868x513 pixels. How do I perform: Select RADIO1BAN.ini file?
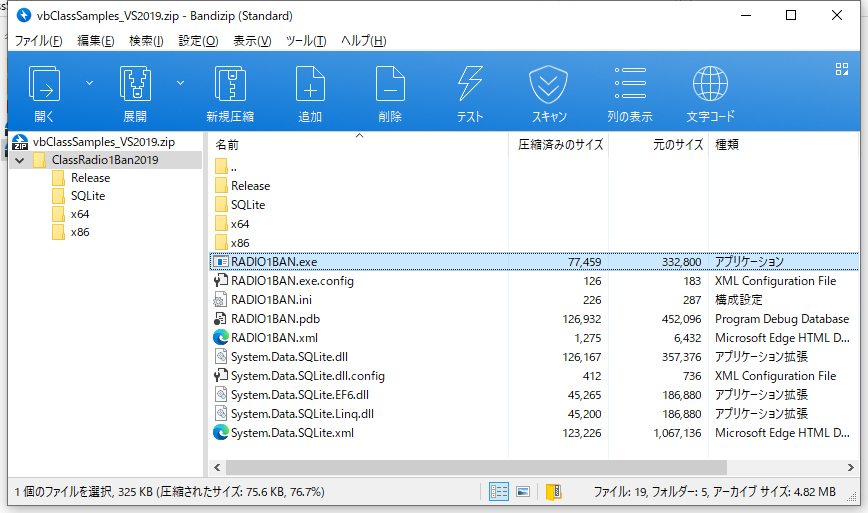(271, 300)
